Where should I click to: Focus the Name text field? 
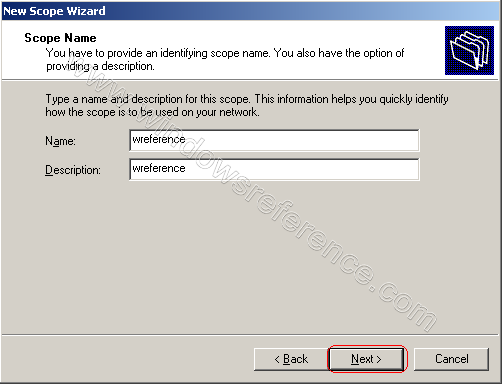point(274,140)
